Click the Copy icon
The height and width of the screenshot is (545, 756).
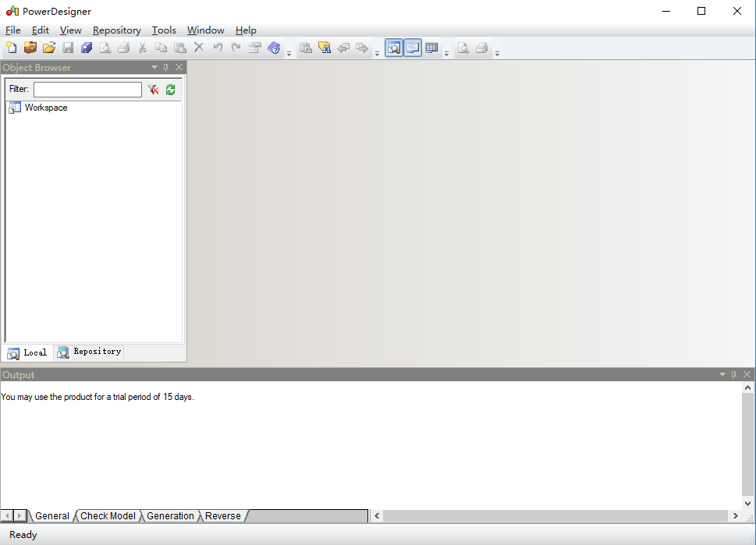coord(161,48)
